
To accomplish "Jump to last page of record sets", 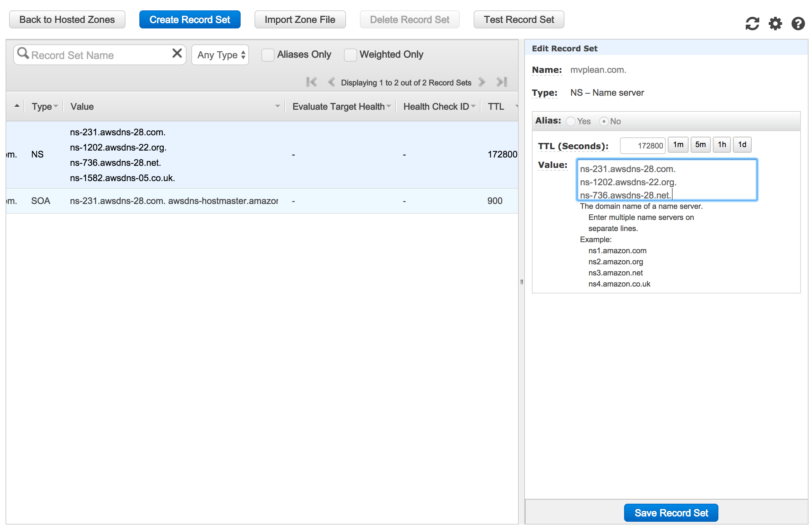I will coord(502,82).
